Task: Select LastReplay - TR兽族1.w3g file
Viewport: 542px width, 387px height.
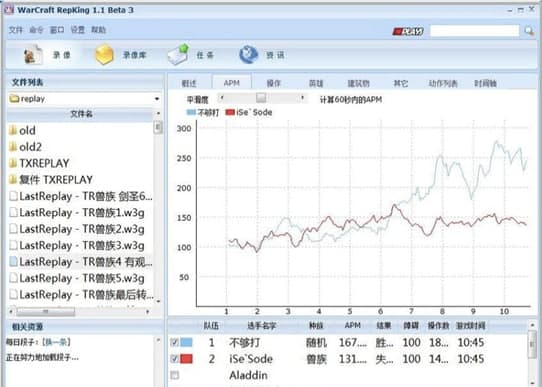Action: point(77,213)
